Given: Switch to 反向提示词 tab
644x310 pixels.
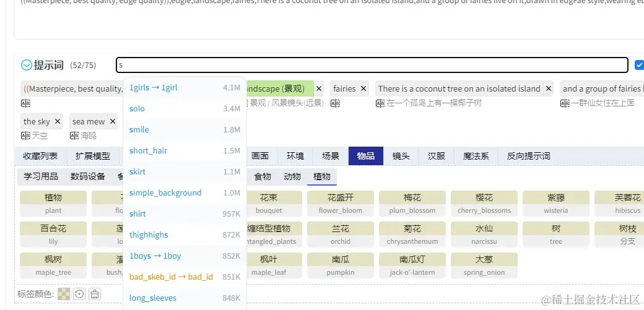Looking at the screenshot, I should click(x=529, y=156).
